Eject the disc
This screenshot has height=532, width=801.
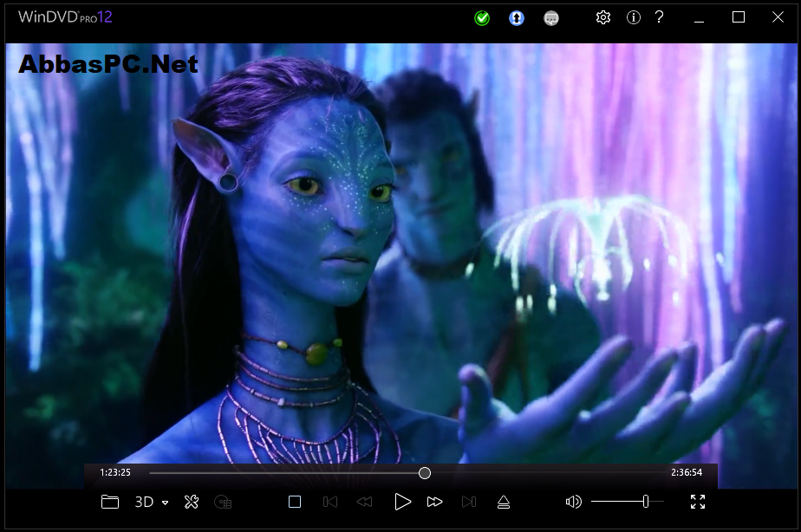coord(504,503)
